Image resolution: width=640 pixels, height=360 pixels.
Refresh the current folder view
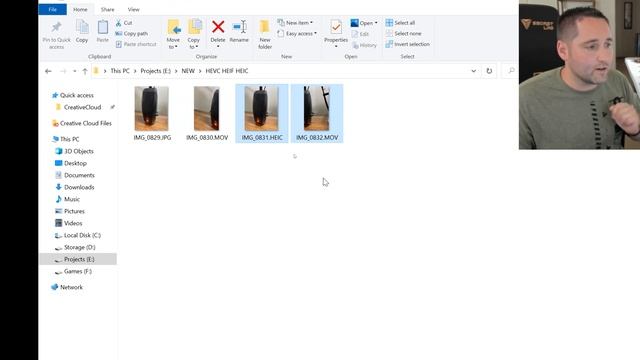(489, 71)
